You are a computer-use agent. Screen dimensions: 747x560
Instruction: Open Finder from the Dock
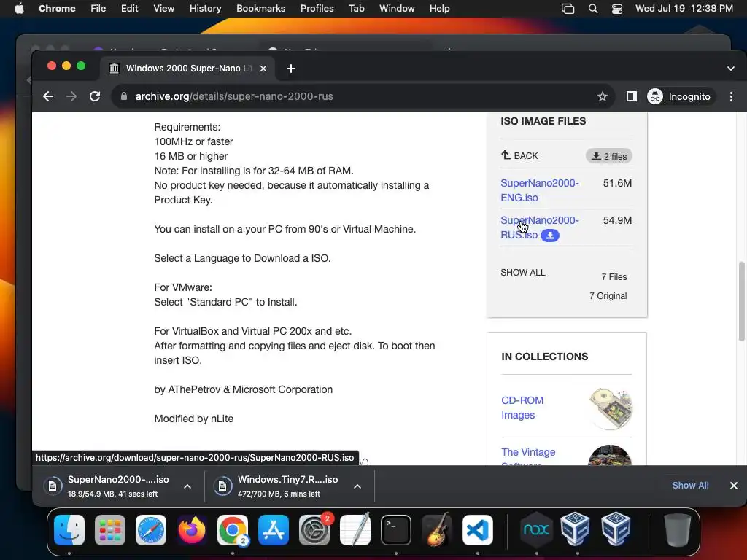[69, 529]
